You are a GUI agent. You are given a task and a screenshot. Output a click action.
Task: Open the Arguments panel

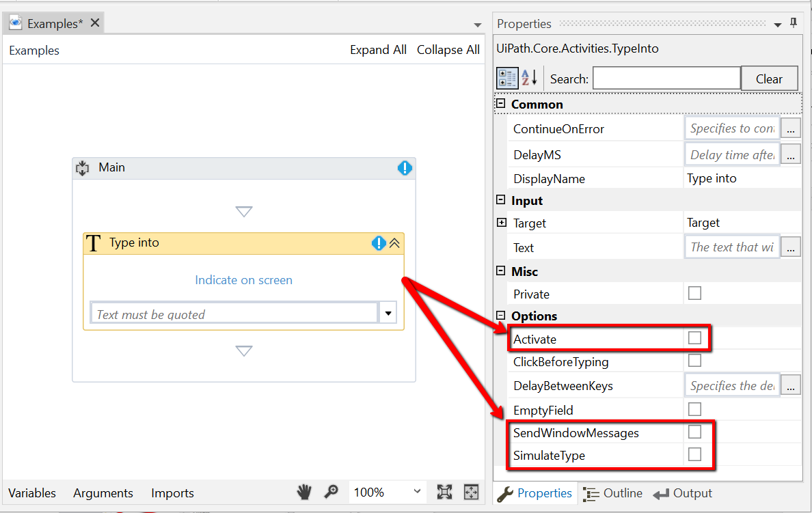(x=103, y=493)
